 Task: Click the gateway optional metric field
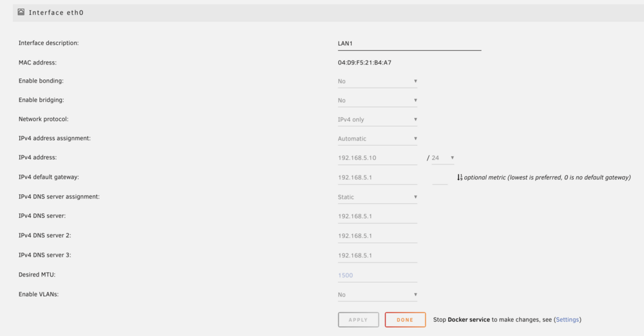click(440, 177)
